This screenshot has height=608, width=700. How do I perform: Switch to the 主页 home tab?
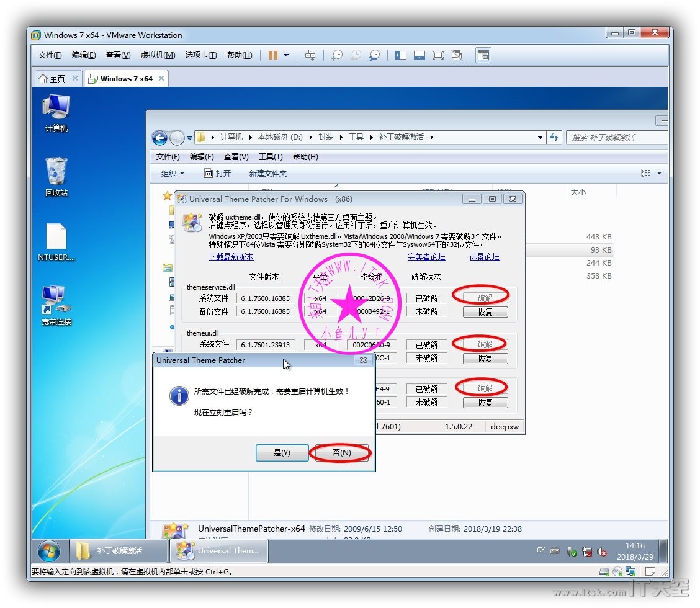(x=52, y=79)
